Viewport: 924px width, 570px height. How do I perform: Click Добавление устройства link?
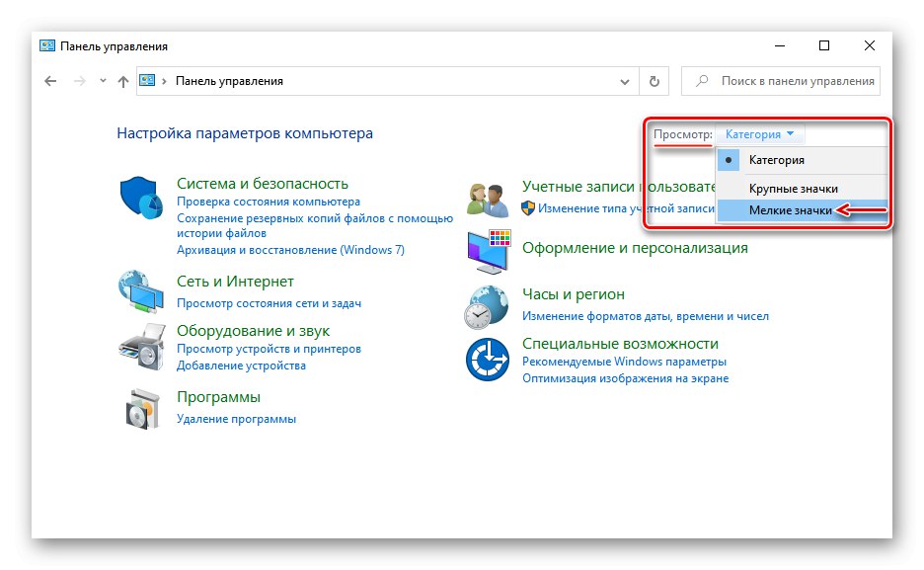[241, 366]
